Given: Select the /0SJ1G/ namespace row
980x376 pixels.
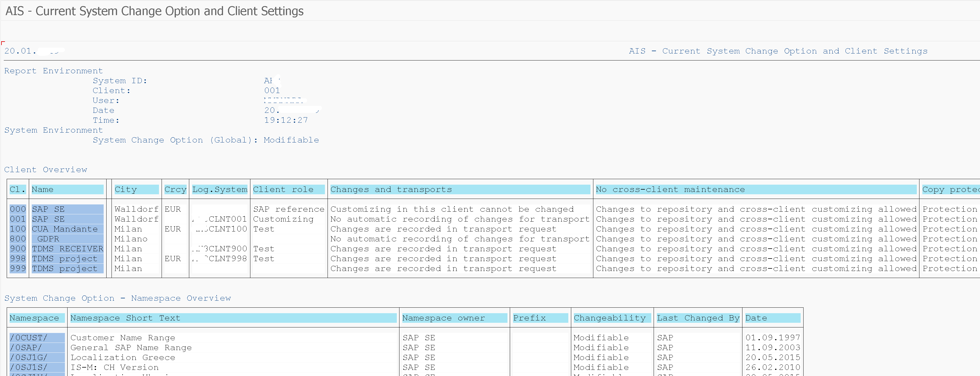Looking at the screenshot, I should pyautogui.click(x=37, y=357).
